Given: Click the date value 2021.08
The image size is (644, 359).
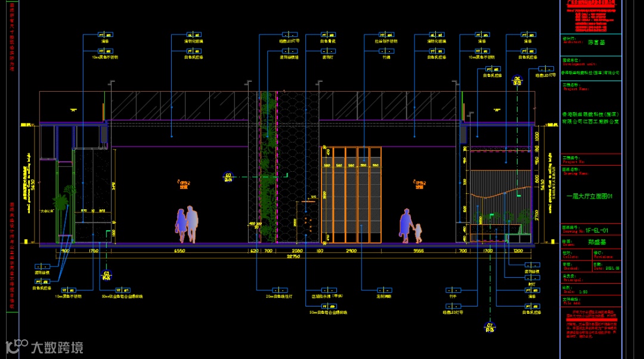Looking at the screenshot, I should pyautogui.click(x=612, y=268).
